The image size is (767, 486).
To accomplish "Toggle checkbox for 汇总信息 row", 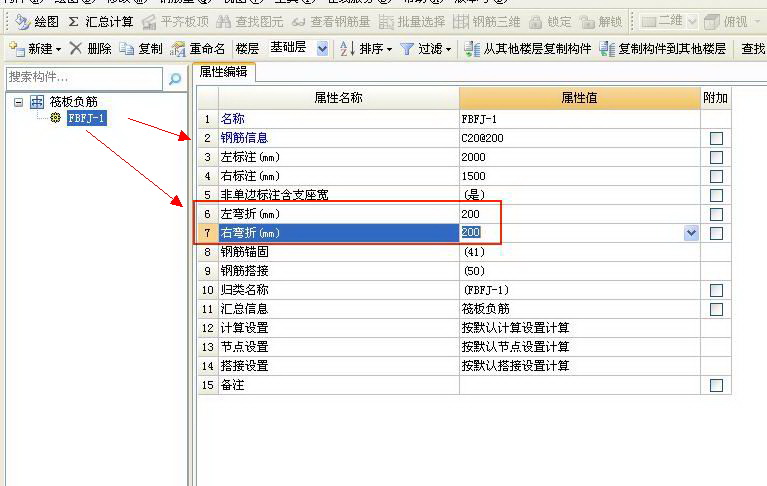I will 716,309.
